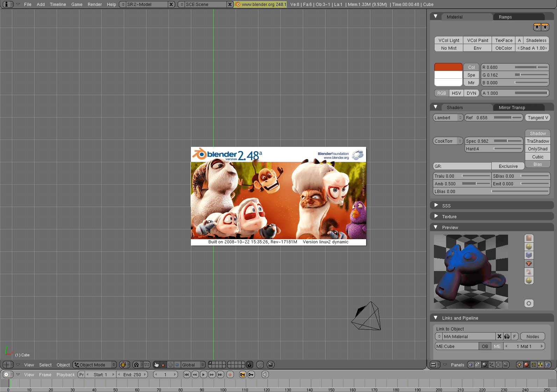Expand the Texture panel

[436, 216]
